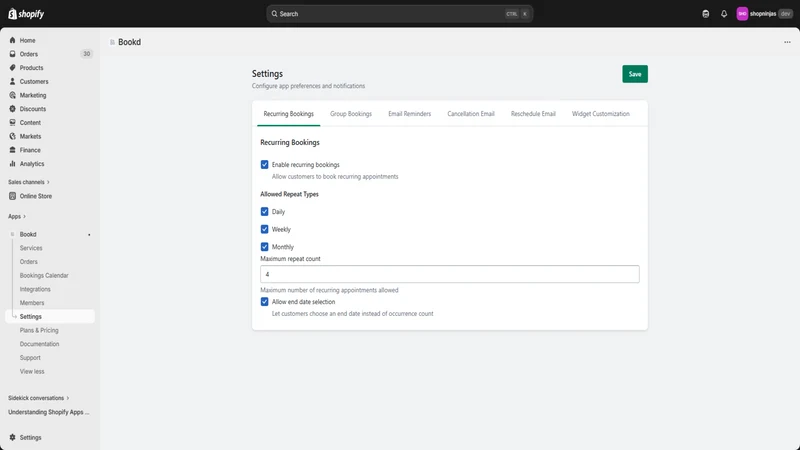Open the Cancellation Email tab
This screenshot has height=450, width=800.
point(471,114)
